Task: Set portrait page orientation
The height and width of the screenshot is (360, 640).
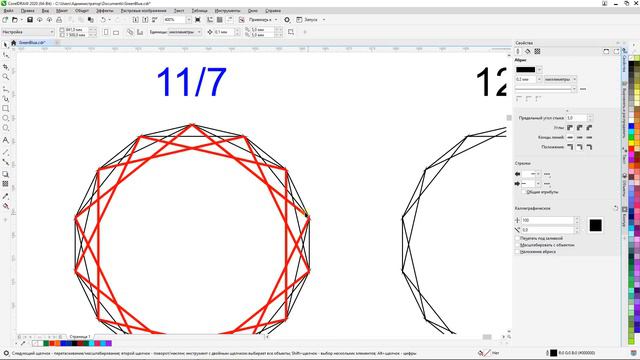Action: click(x=106, y=32)
